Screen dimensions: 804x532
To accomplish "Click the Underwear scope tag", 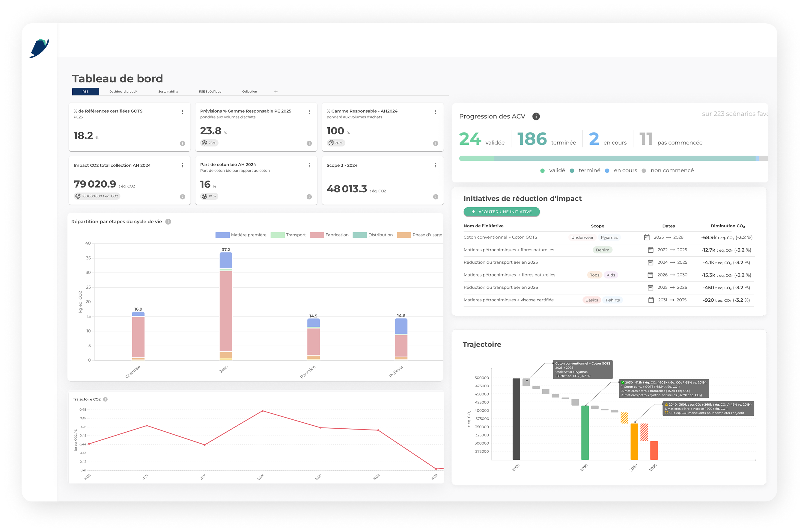I will 583,238.
